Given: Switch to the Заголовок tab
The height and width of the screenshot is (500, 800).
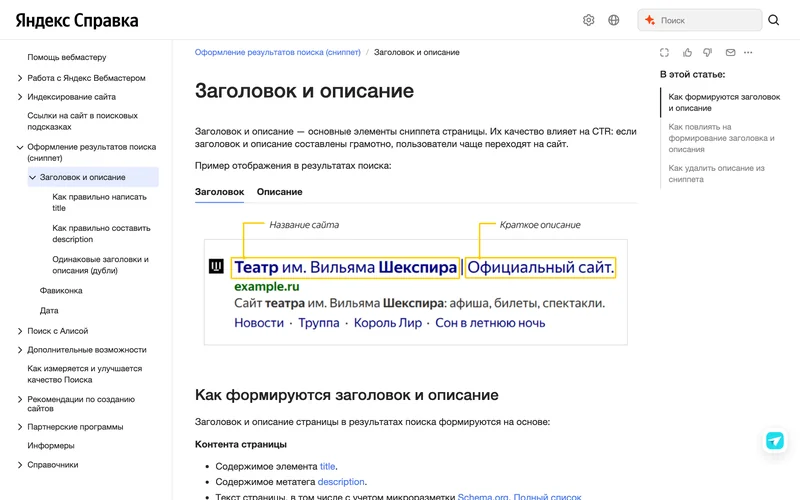Looking at the screenshot, I should [219, 192].
